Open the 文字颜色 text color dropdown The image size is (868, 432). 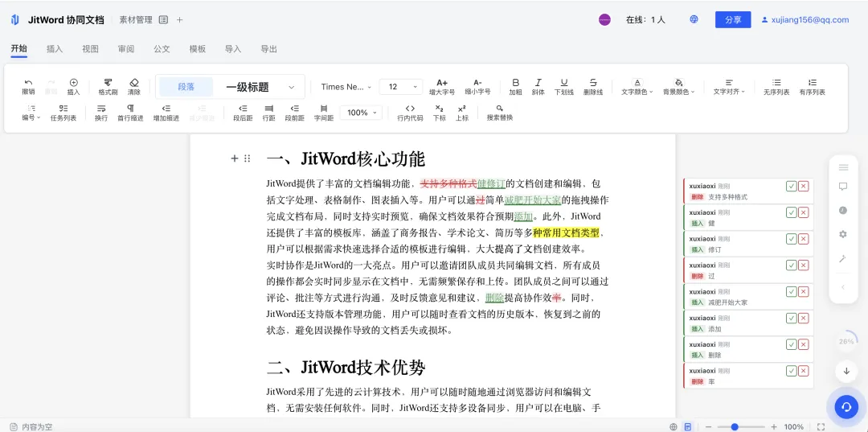pos(637,86)
